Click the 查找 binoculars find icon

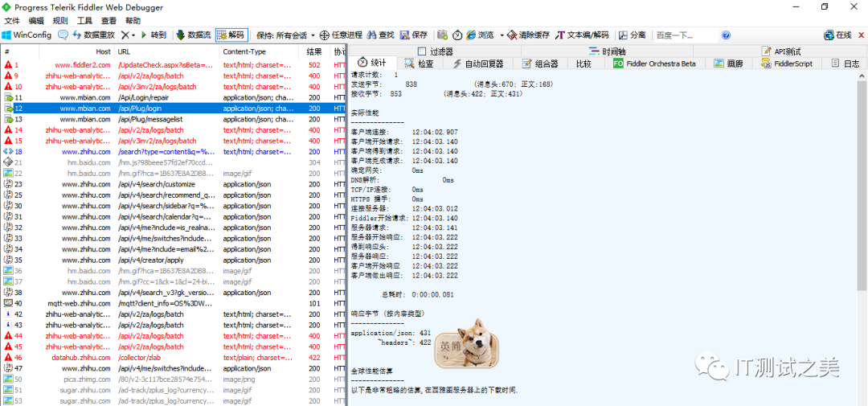[371, 35]
